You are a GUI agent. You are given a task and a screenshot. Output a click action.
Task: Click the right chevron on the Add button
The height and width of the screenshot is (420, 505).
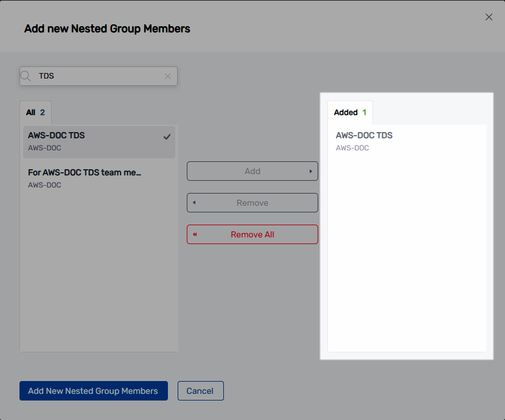(310, 171)
